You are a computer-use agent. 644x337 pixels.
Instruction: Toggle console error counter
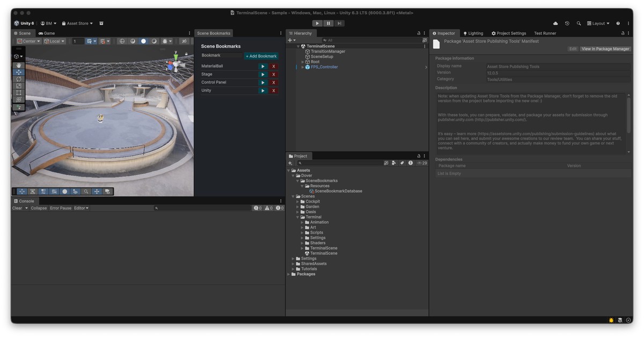[279, 208]
